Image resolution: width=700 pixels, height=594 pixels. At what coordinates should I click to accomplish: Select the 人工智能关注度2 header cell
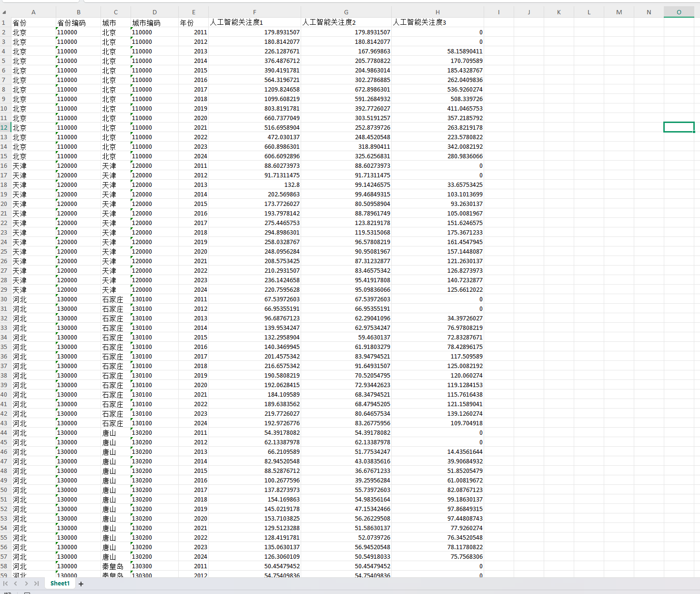point(346,22)
